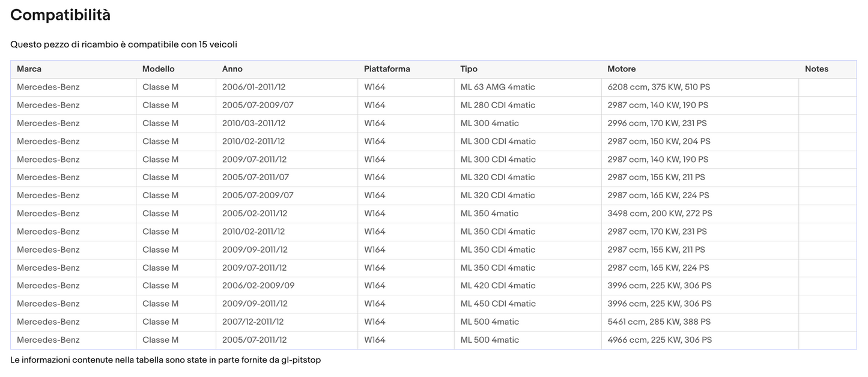
Task: Click the ML 300 4matic type cell
Action: tap(490, 123)
